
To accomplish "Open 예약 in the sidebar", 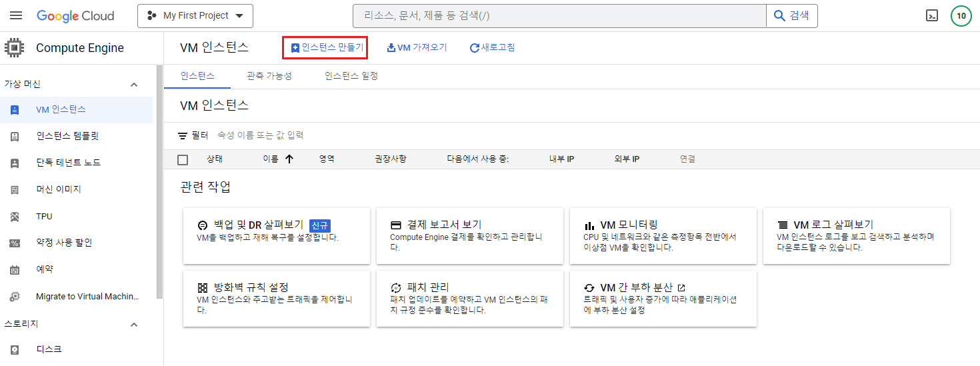I will (76, 269).
